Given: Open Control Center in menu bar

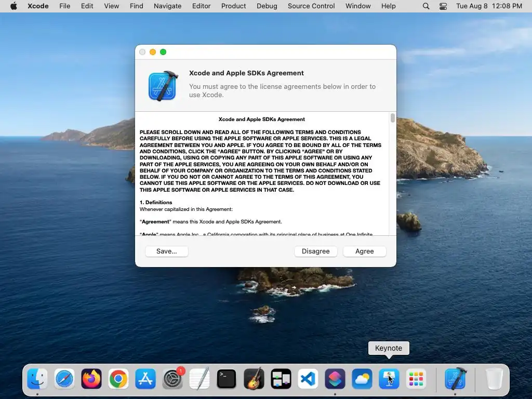Looking at the screenshot, I should (443, 6).
